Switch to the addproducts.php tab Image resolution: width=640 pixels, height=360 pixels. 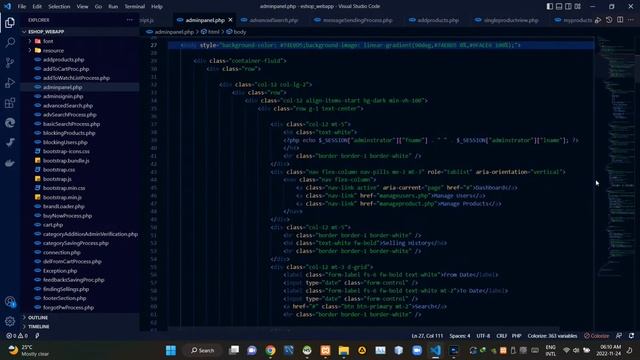coord(434,20)
